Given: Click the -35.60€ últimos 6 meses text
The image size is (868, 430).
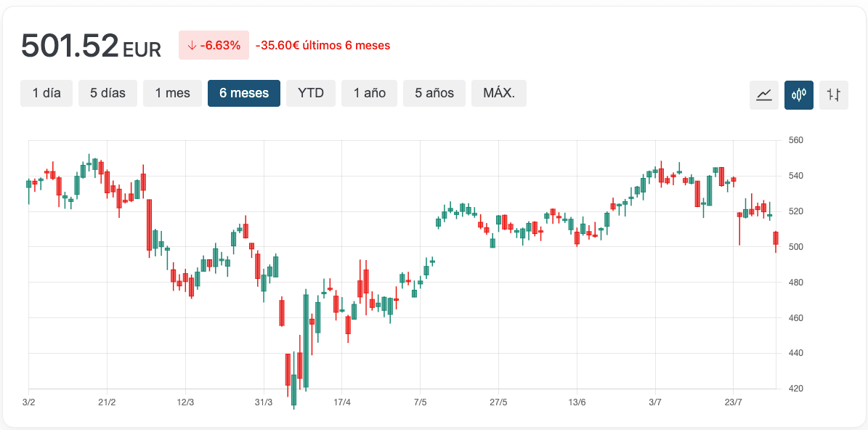Looking at the screenshot, I should [323, 45].
